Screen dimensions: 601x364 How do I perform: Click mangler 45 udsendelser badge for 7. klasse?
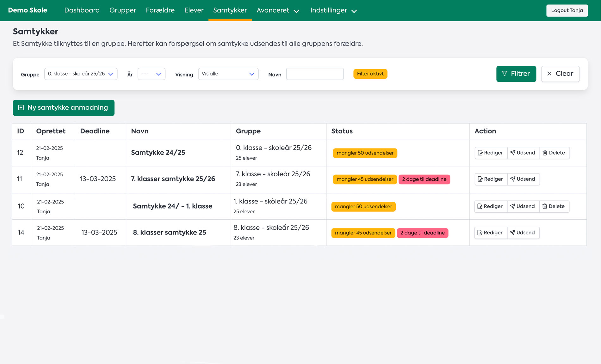(365, 179)
